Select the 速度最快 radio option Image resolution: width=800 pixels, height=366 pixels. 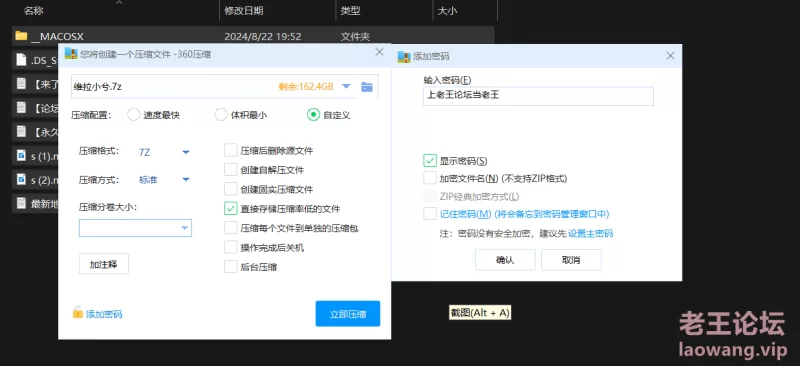pyautogui.click(x=134, y=115)
